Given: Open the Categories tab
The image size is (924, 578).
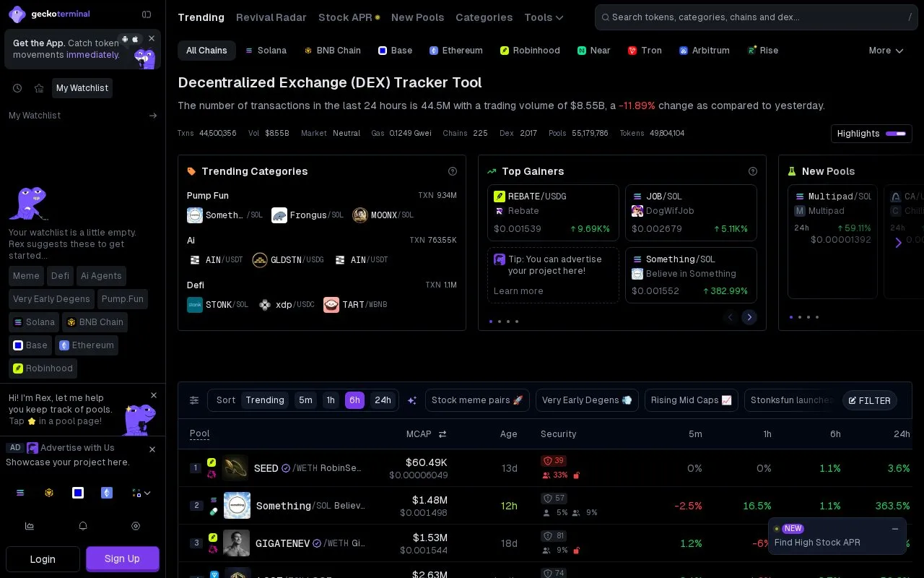Looking at the screenshot, I should pyautogui.click(x=484, y=17).
